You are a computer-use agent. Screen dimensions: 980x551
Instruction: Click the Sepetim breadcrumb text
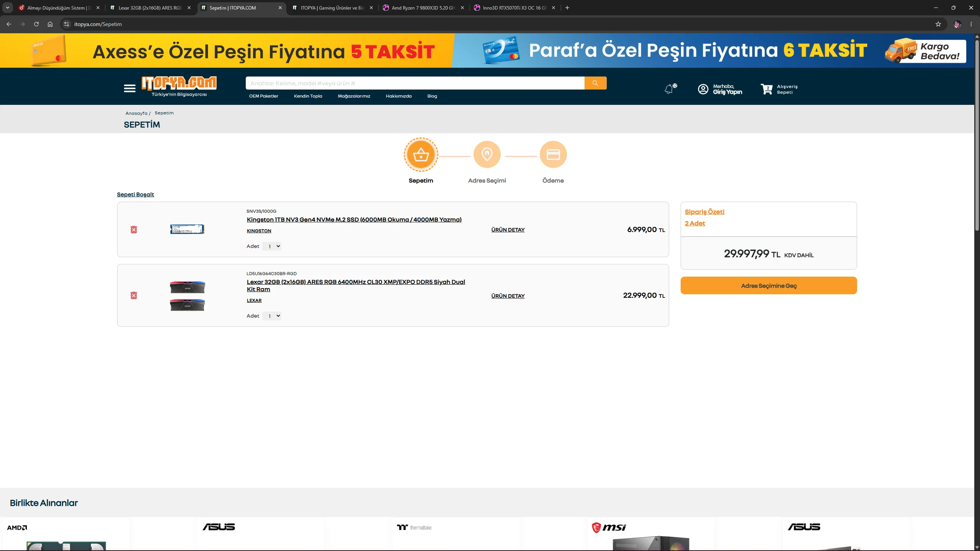coord(164,113)
